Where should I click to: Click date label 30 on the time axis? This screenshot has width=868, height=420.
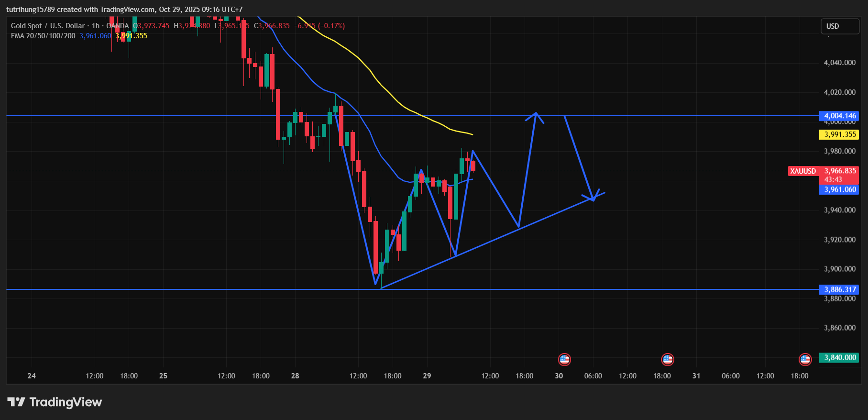tap(559, 376)
